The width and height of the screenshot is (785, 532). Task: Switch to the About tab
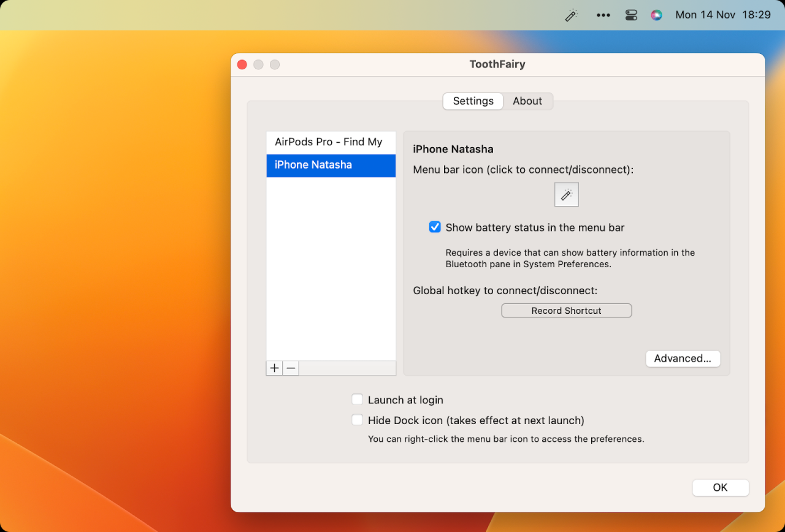pyautogui.click(x=527, y=101)
